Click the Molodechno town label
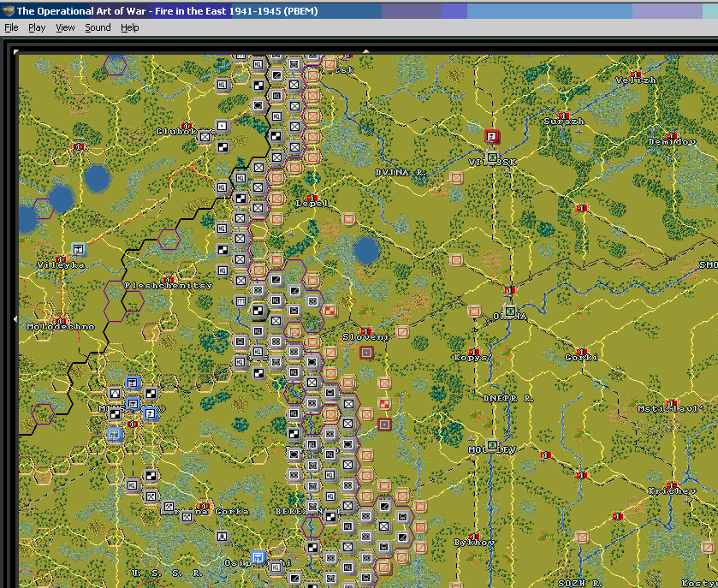 point(61,326)
